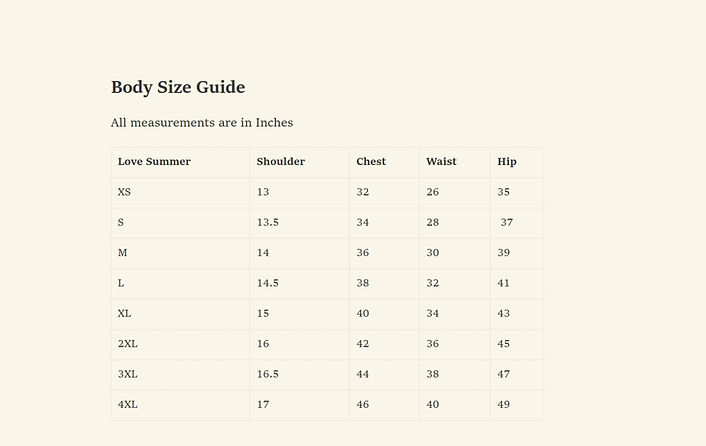Click XL hip value 43
This screenshot has height=446, width=706.
(x=504, y=313)
